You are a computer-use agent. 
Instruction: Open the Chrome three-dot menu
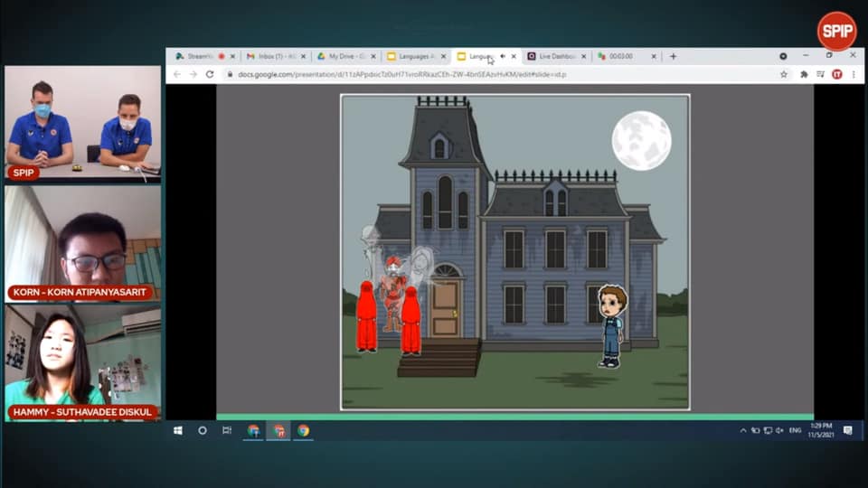[x=854, y=74]
